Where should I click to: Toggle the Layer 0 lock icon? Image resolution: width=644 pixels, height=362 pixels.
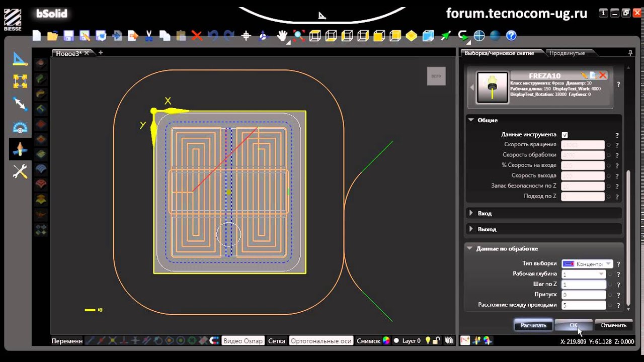coord(437,340)
